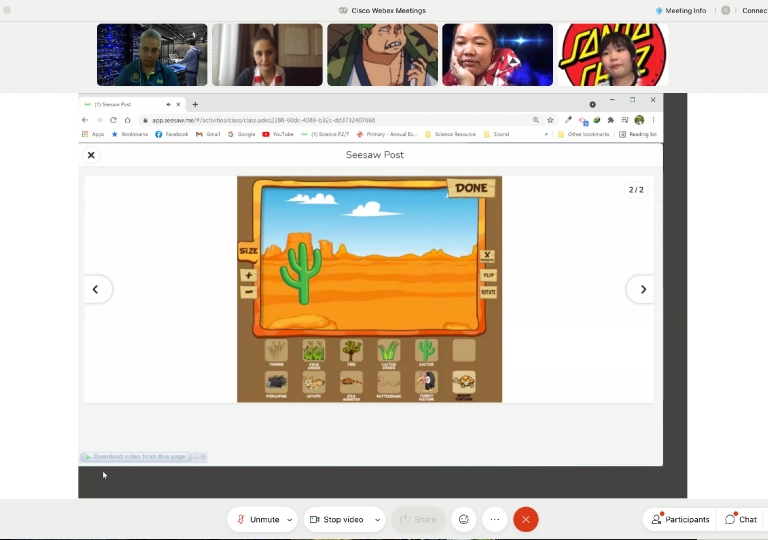Go to next Seesaw post image
Viewport: 768px width, 540px height.
click(643, 290)
